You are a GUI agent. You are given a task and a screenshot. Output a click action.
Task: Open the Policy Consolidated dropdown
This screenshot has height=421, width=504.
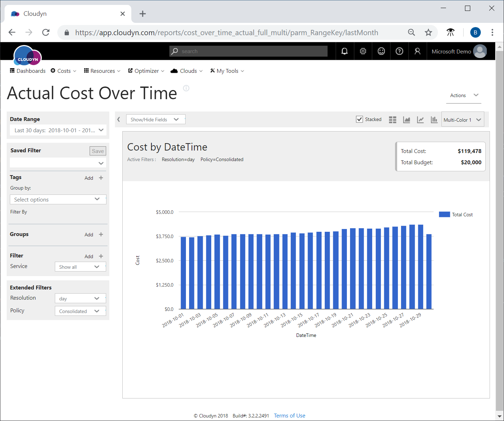click(x=80, y=311)
